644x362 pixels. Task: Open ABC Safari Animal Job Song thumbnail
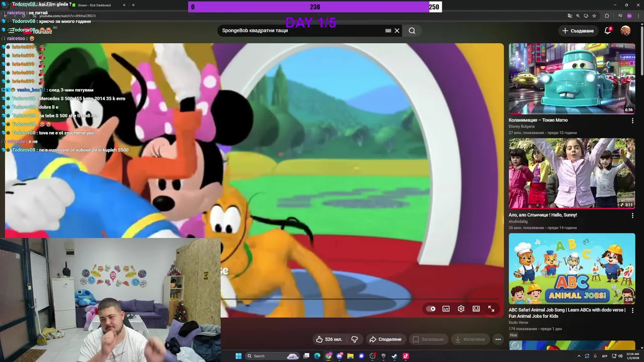tap(572, 268)
